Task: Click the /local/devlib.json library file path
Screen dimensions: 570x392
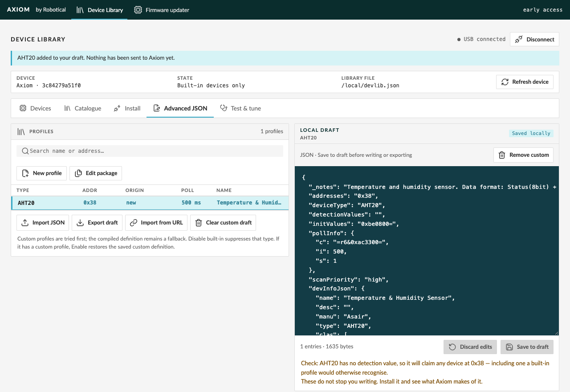Action: coord(370,85)
